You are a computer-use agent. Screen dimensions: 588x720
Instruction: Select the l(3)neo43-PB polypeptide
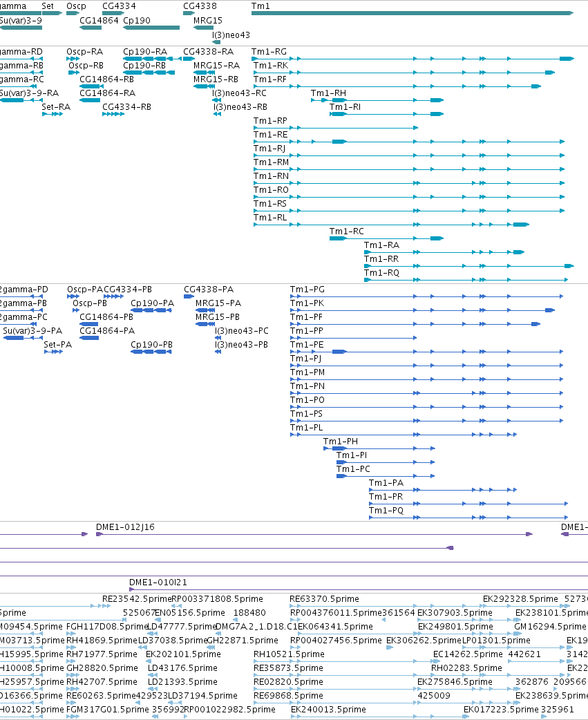218,352
